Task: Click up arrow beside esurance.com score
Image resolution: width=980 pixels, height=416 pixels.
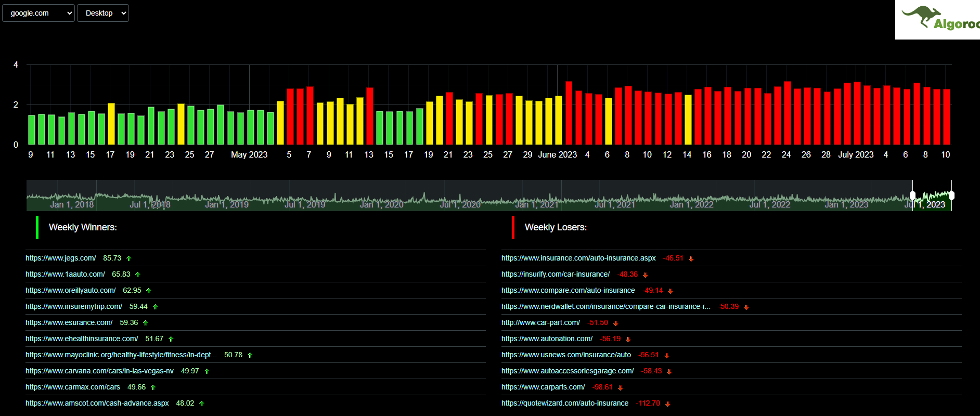Action: point(146,323)
